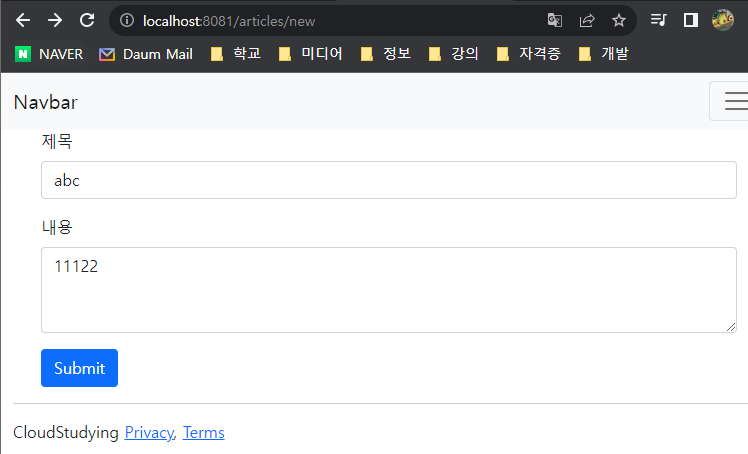This screenshot has height=454, width=748.
Task: Bookmark this page with the star
Action: (619, 21)
